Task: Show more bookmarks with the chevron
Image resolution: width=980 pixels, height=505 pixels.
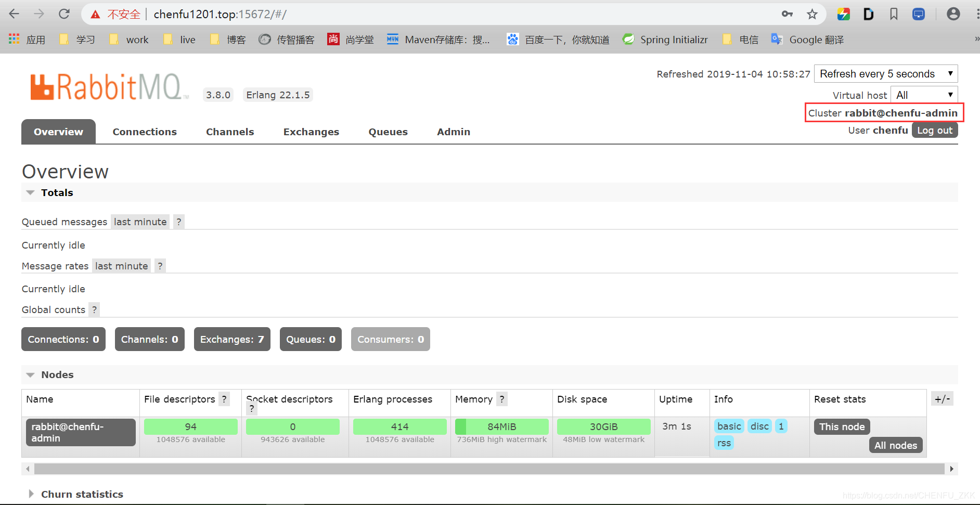Action: [x=976, y=39]
